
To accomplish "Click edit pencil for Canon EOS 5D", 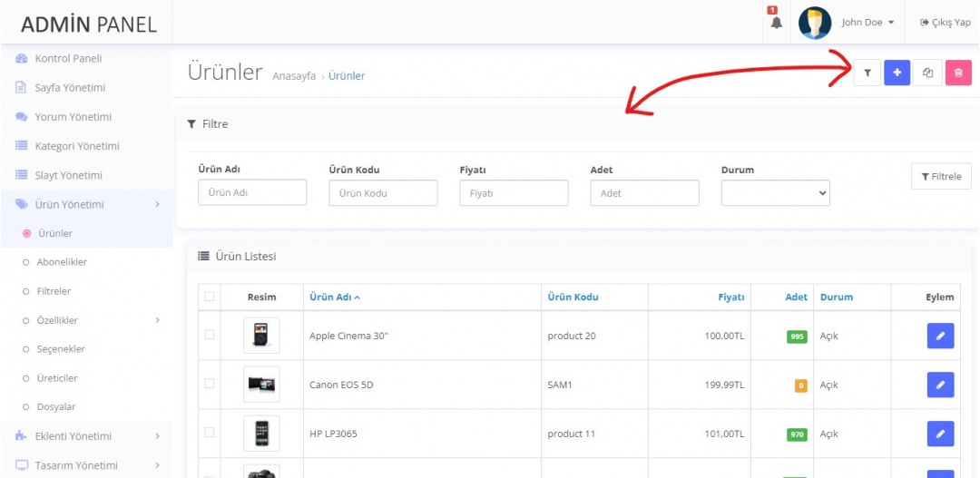I will pyautogui.click(x=940, y=385).
